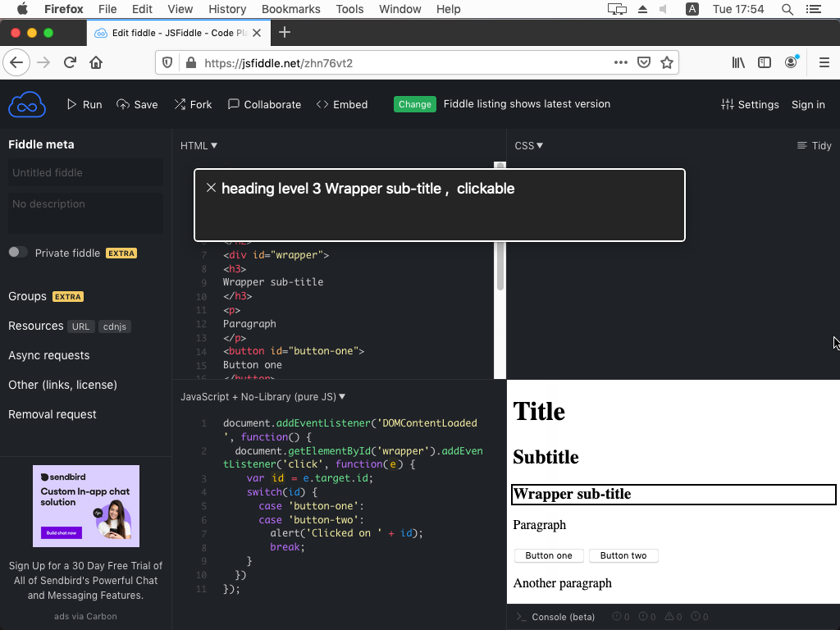The height and width of the screenshot is (630, 840).
Task: Open the File menu
Action: pyautogui.click(x=107, y=9)
